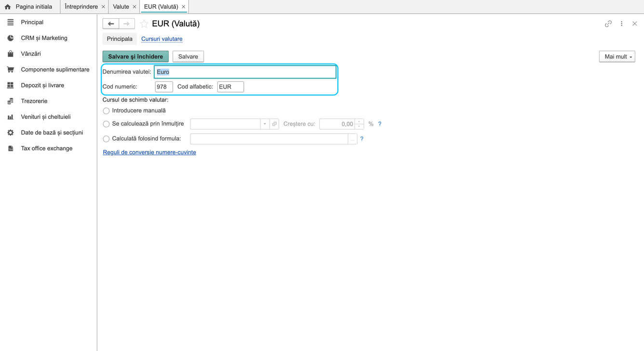Image resolution: width=644 pixels, height=351 pixels.
Task: Click the Cod numeric field 978
Action: [x=164, y=87]
